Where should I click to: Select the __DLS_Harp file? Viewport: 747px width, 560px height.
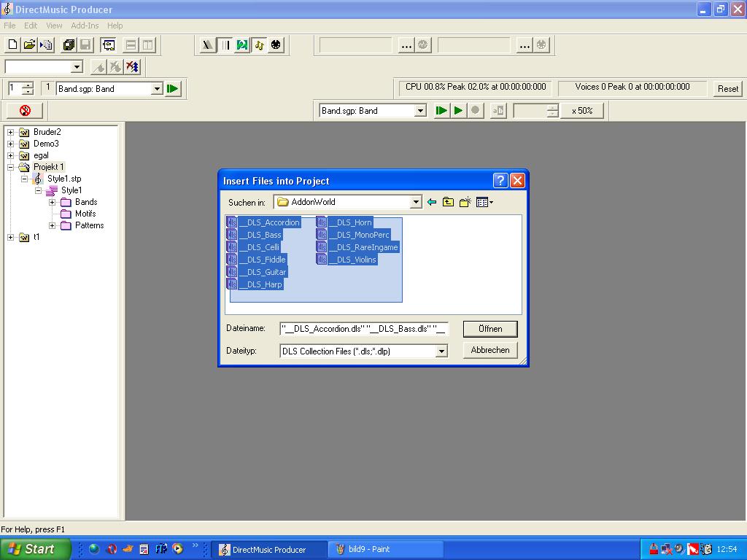point(264,284)
